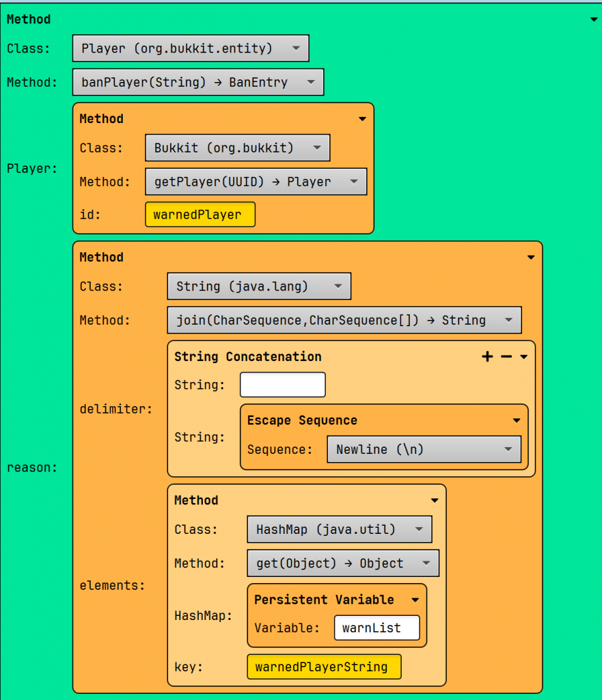The image size is (602, 700).
Task: Open the outermost green Method block menu arrow
Action: (x=593, y=20)
